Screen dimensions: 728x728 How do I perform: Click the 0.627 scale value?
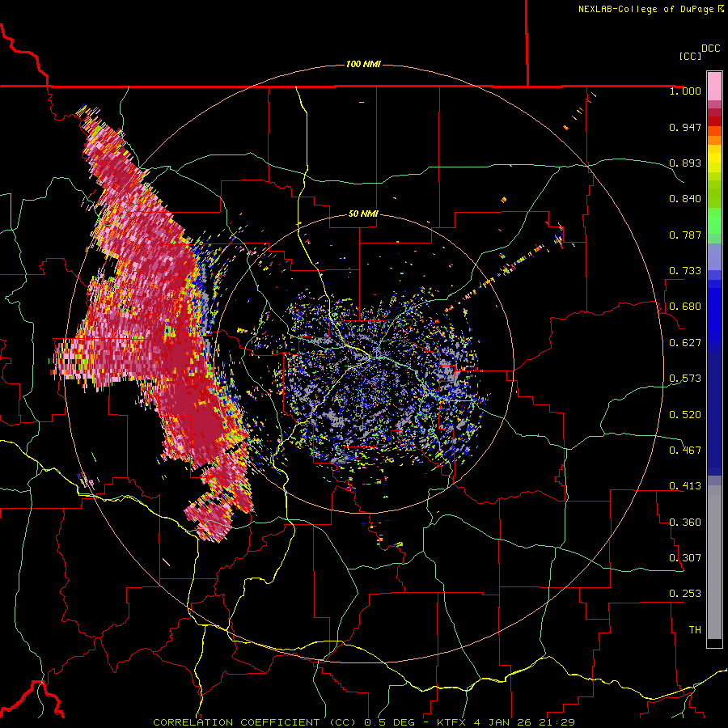pos(685,343)
